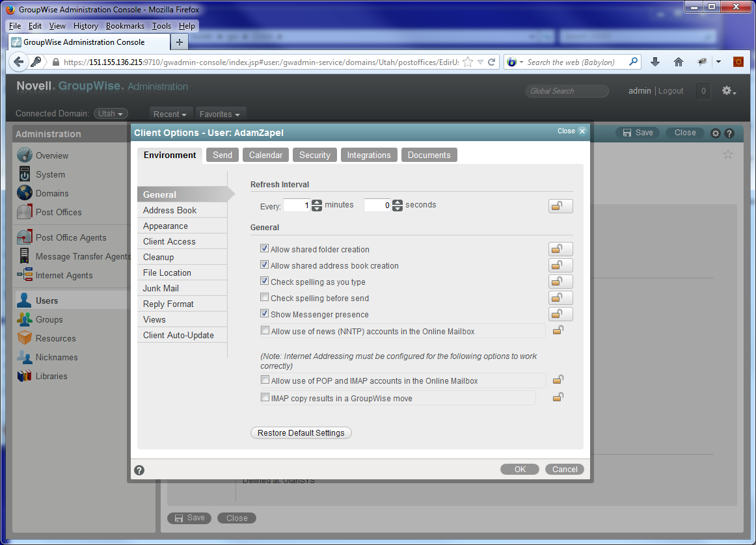756x545 pixels.
Task: Lock the Allow shared address book creation setting
Action: pos(560,265)
